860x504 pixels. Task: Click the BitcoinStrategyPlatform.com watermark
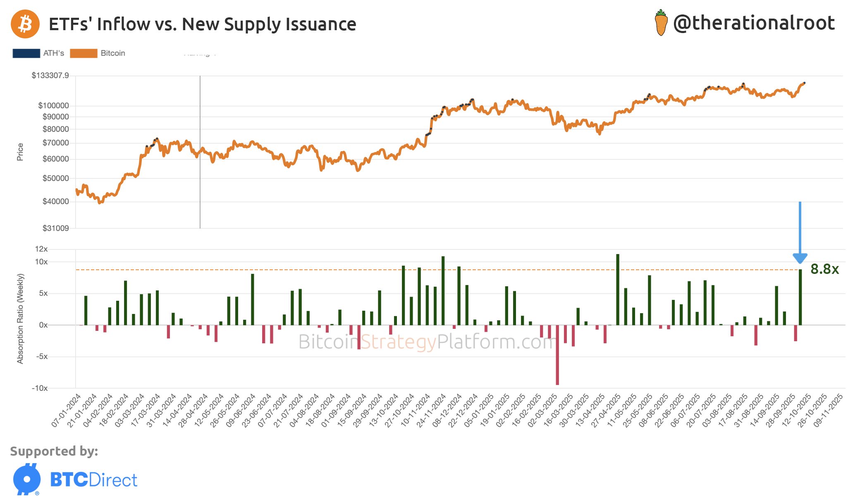click(426, 342)
